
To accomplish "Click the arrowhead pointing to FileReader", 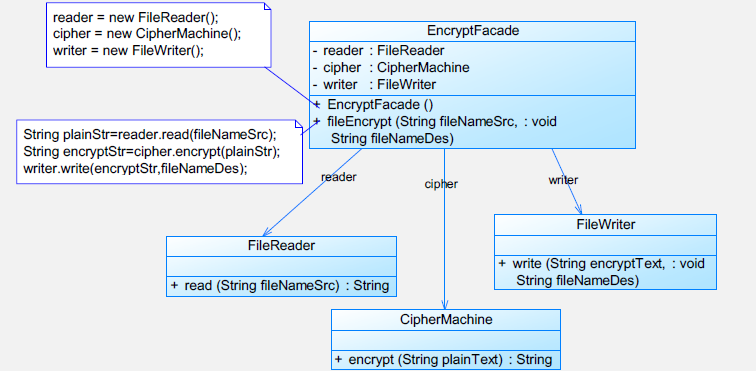I will 267,231.
